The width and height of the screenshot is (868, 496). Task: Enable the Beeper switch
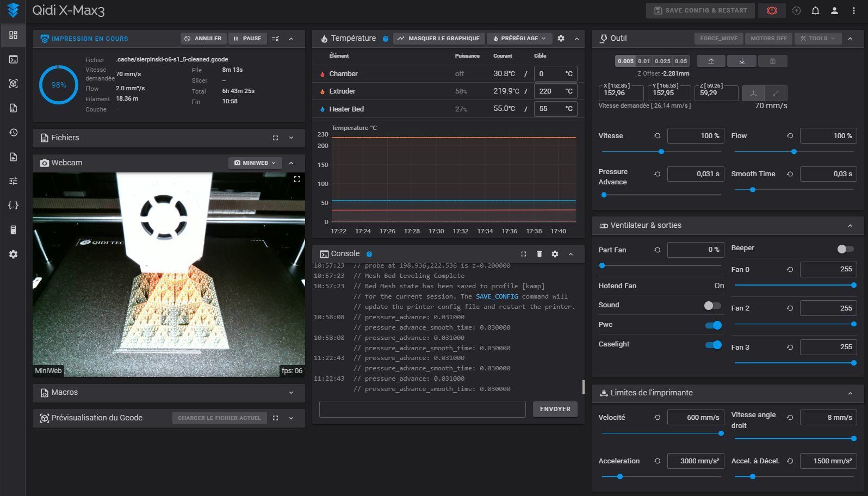tap(845, 249)
